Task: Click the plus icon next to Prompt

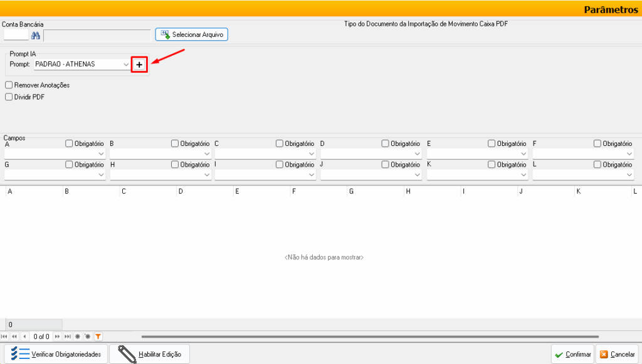Action: tap(139, 65)
